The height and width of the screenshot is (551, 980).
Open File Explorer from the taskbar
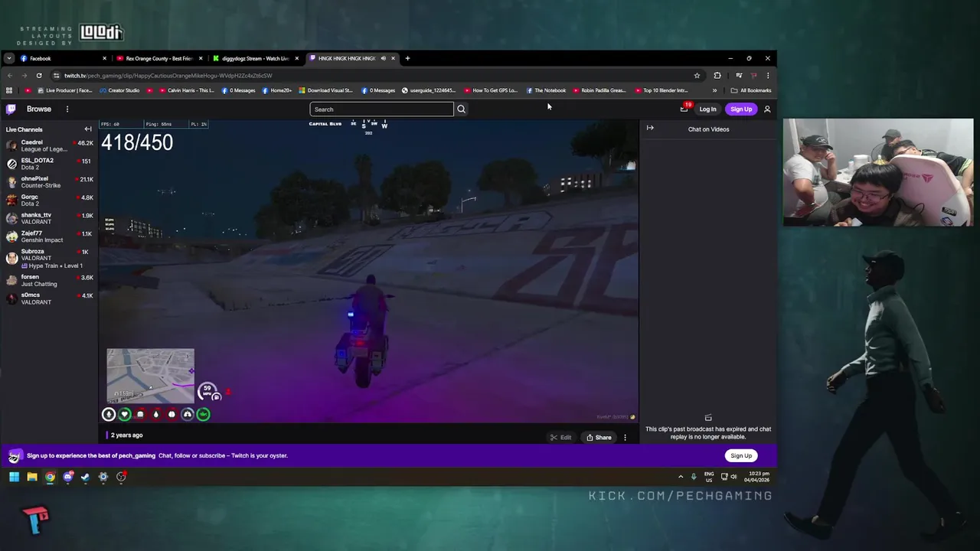click(x=32, y=477)
